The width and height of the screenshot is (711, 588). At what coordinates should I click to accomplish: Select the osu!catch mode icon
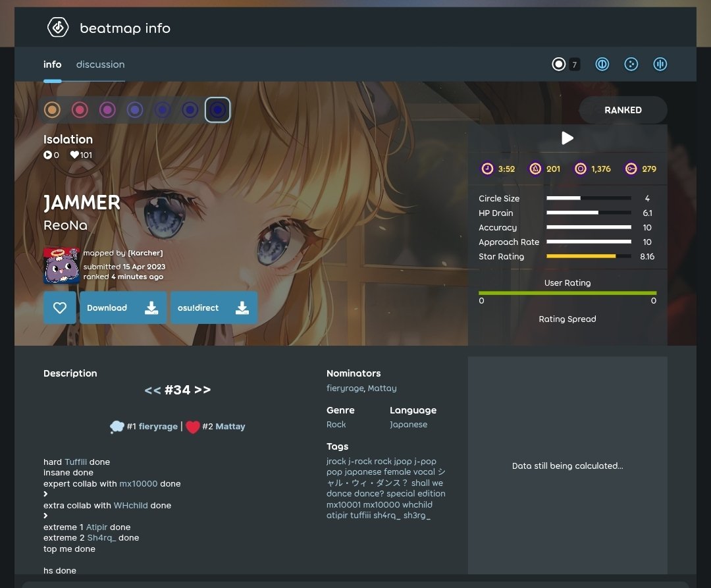tap(631, 65)
